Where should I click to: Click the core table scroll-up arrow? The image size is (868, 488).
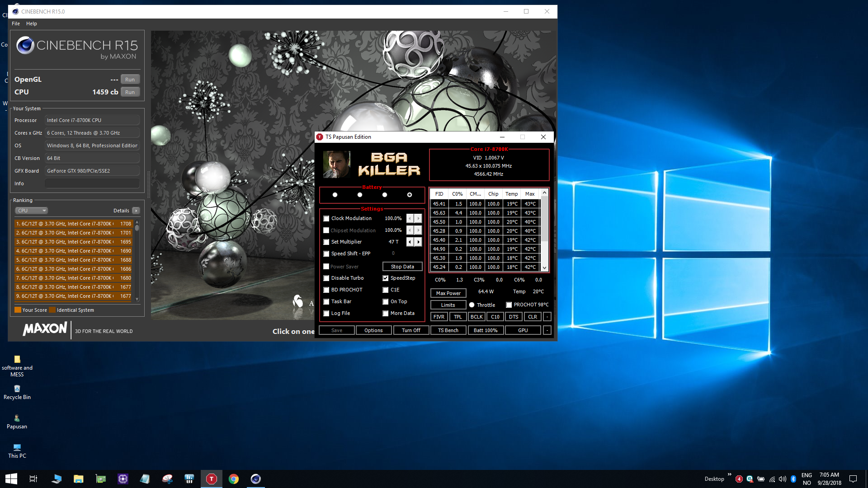545,193
